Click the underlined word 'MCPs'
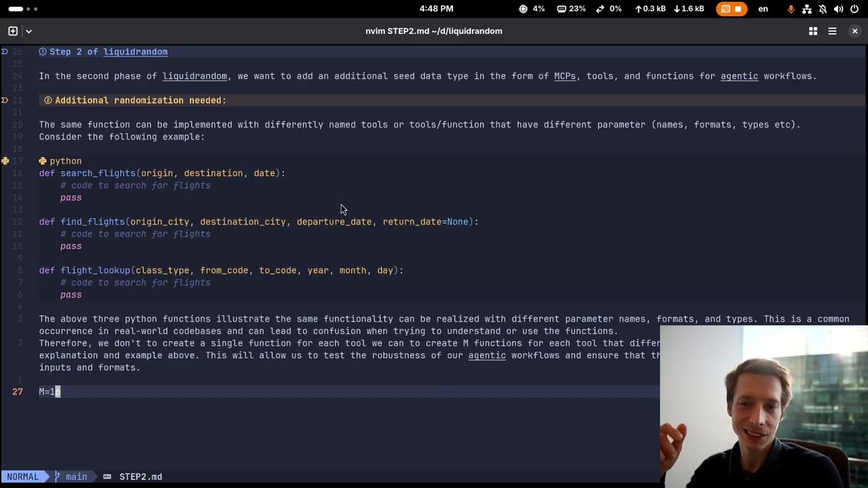The height and width of the screenshot is (488, 868). (x=565, y=76)
